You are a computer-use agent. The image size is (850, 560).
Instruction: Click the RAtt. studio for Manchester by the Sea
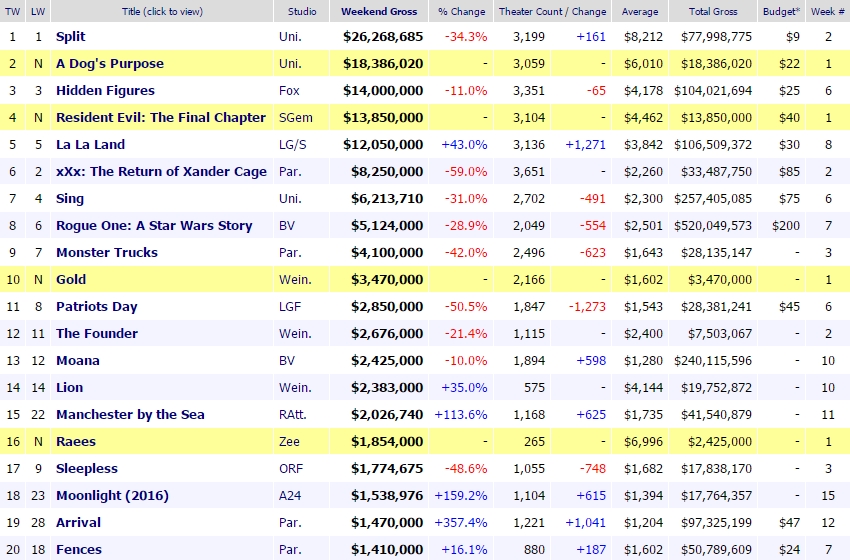tap(293, 415)
